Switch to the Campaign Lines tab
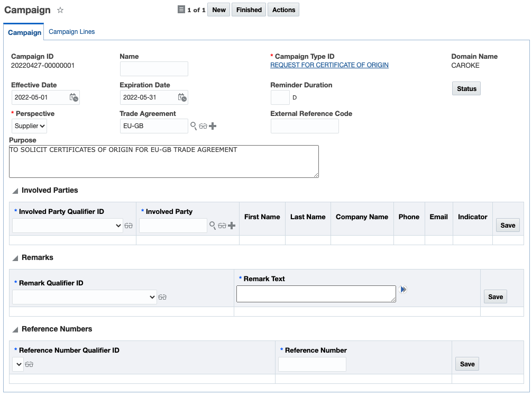532x395 pixels. pos(72,32)
